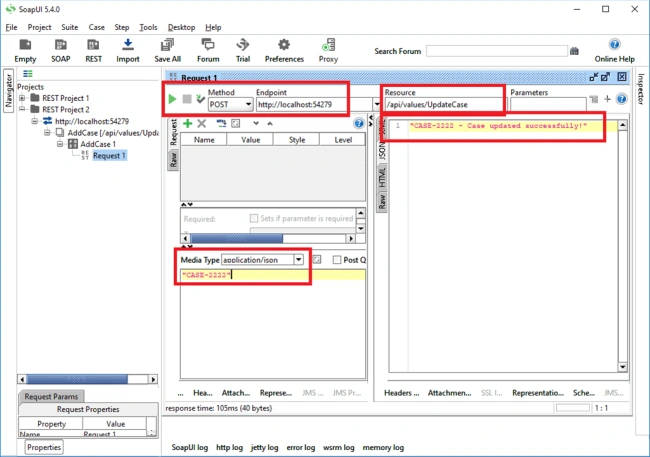
Task: Open the Suite menu
Action: pyautogui.click(x=70, y=27)
